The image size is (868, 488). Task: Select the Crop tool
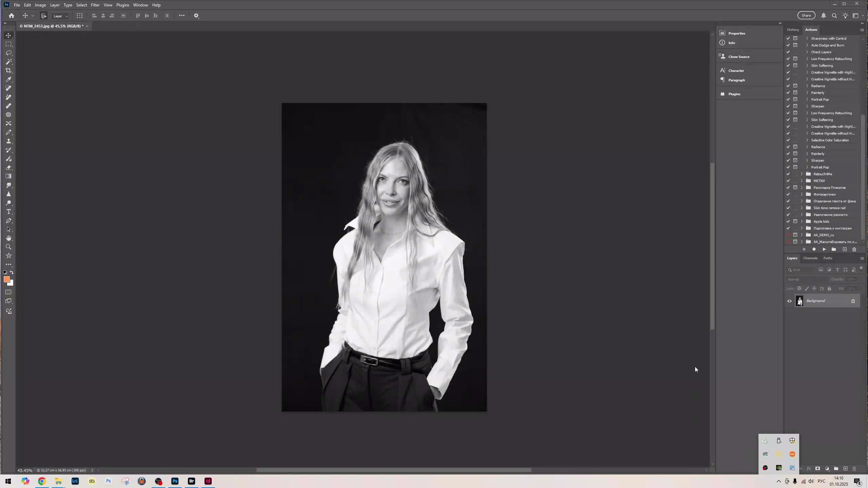tap(9, 70)
